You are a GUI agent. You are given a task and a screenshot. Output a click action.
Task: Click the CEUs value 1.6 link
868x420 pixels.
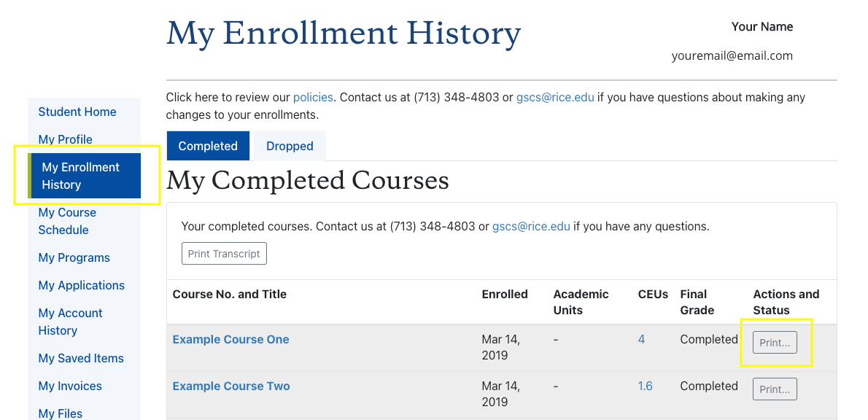coord(645,386)
